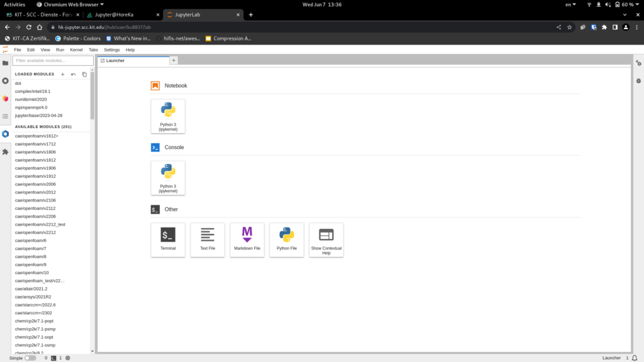Open the File Browser sidebar icon
This screenshot has width=644, height=362.
point(6,63)
